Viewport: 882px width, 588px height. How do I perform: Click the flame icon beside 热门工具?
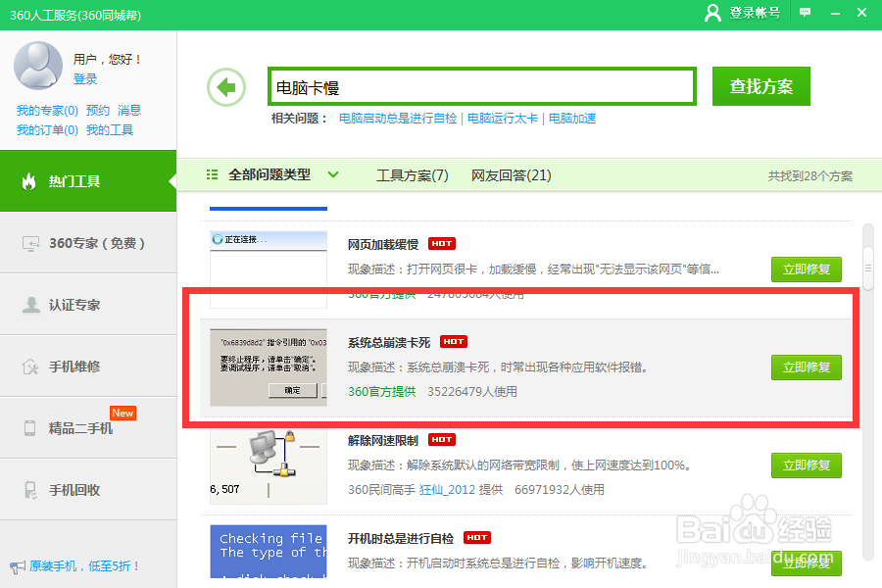point(28,181)
